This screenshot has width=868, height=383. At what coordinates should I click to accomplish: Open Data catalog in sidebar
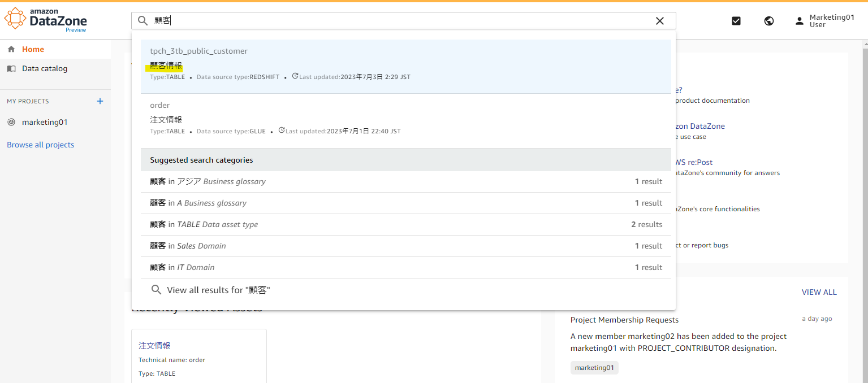point(55,68)
